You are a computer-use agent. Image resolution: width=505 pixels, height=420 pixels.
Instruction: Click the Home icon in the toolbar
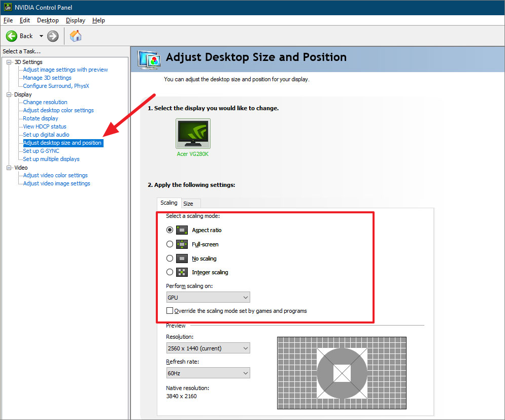tap(75, 36)
